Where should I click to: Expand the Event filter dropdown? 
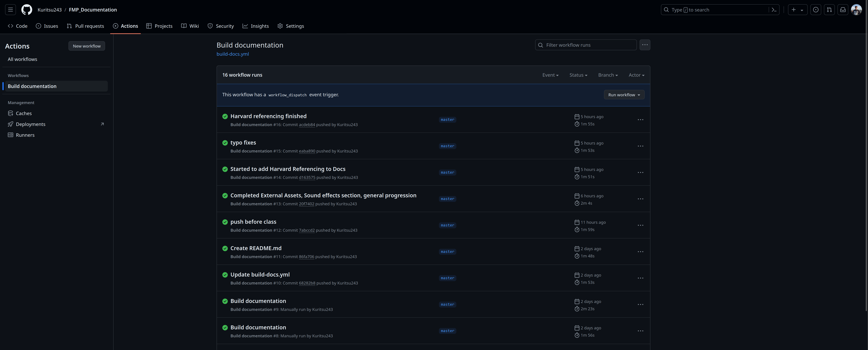point(550,75)
